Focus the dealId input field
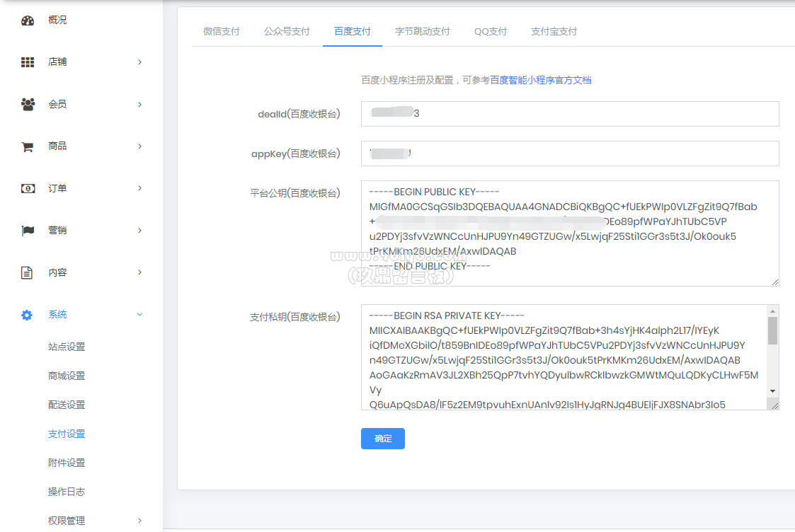Image resolution: width=795 pixels, height=532 pixels. pos(570,114)
